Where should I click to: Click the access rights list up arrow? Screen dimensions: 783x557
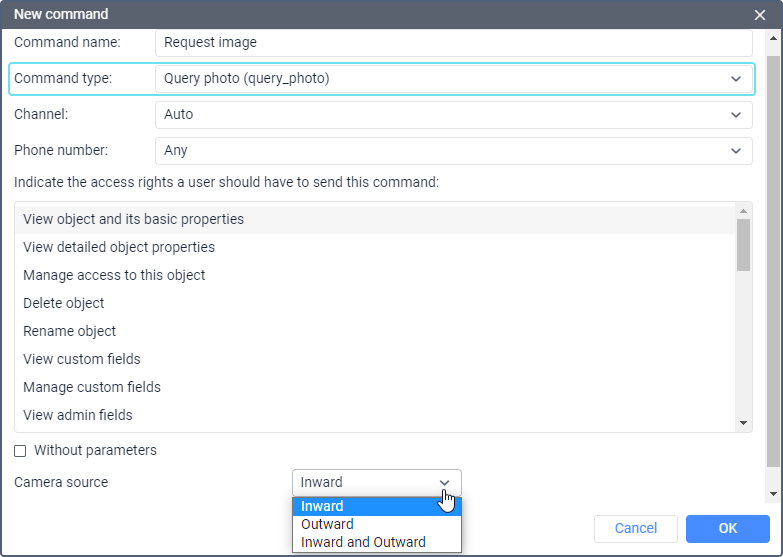743,211
